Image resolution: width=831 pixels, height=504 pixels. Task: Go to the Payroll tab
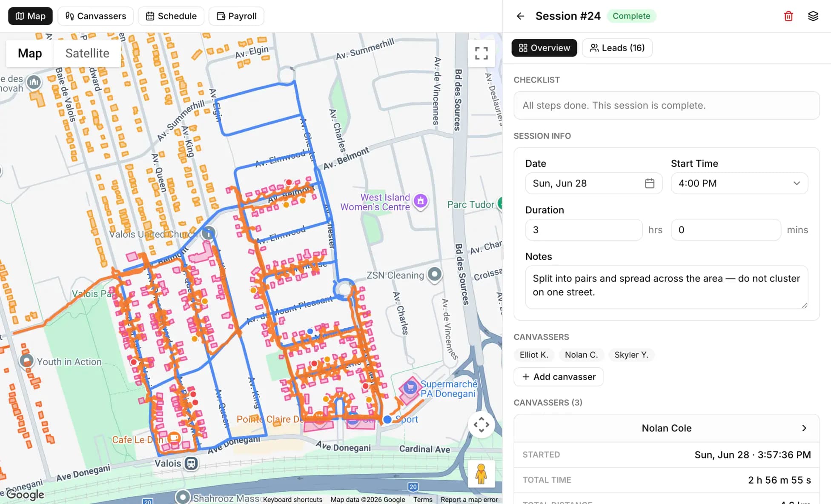click(236, 16)
